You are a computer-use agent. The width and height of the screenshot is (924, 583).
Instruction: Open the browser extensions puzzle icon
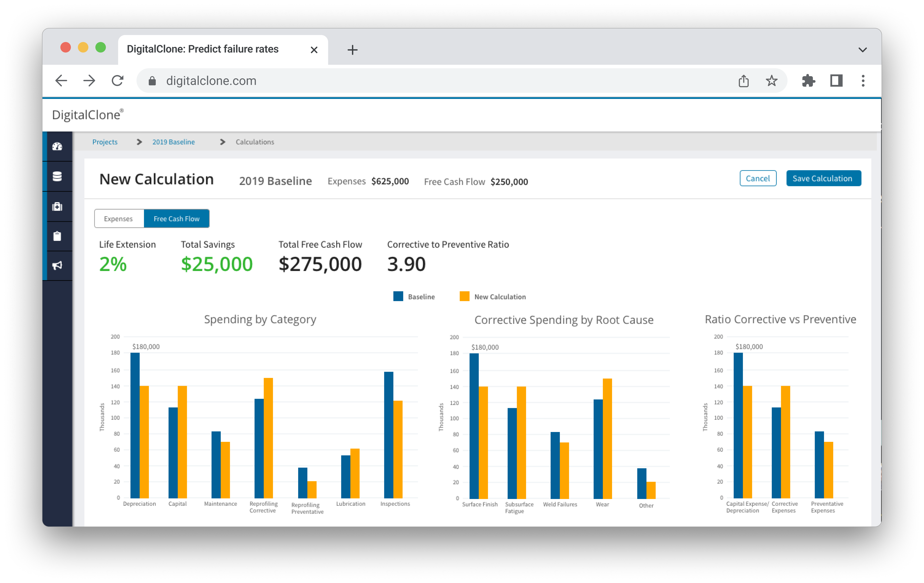[808, 81]
